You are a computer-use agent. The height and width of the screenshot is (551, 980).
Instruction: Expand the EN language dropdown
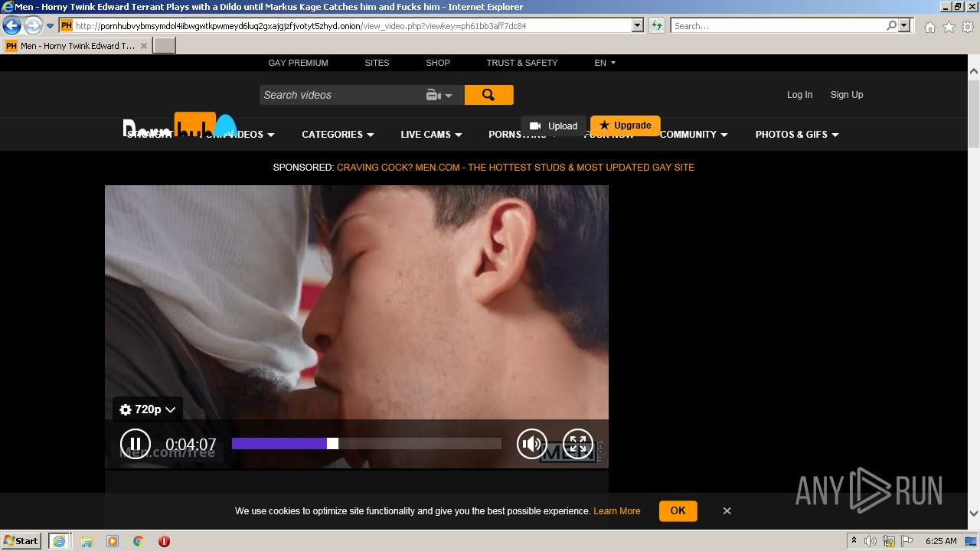tap(605, 63)
